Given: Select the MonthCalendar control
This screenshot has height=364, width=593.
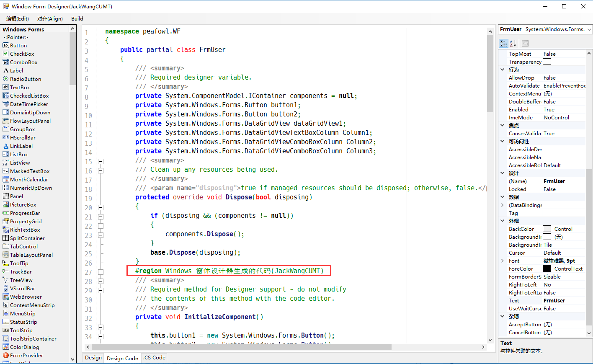Looking at the screenshot, I should [26, 179].
